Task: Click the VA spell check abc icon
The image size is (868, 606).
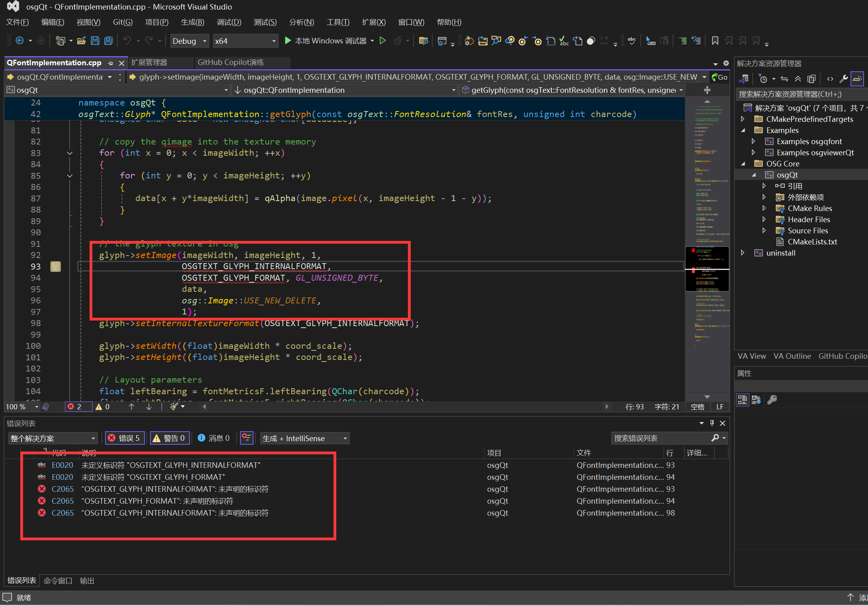Action: tap(564, 41)
